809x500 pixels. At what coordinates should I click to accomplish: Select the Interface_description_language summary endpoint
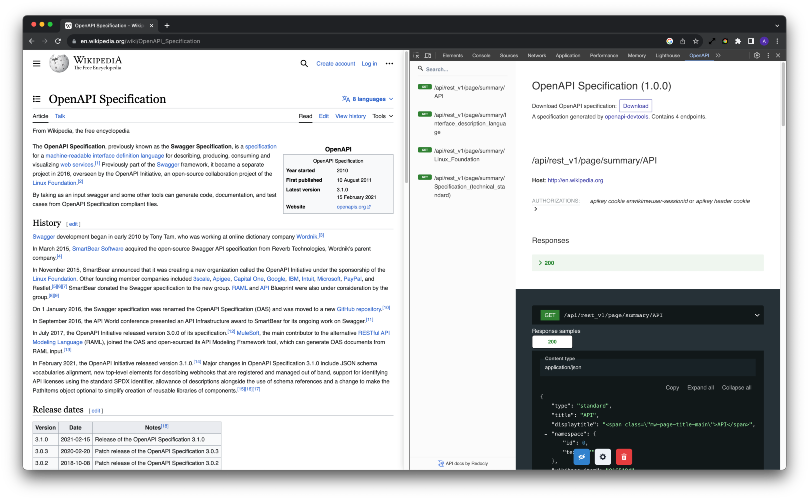tap(462, 123)
